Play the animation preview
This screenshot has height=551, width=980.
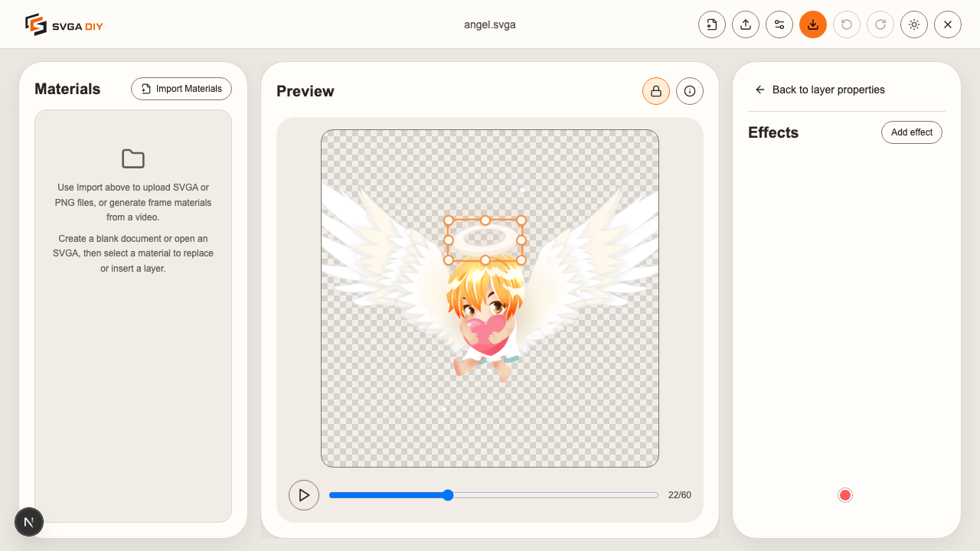pyautogui.click(x=304, y=495)
